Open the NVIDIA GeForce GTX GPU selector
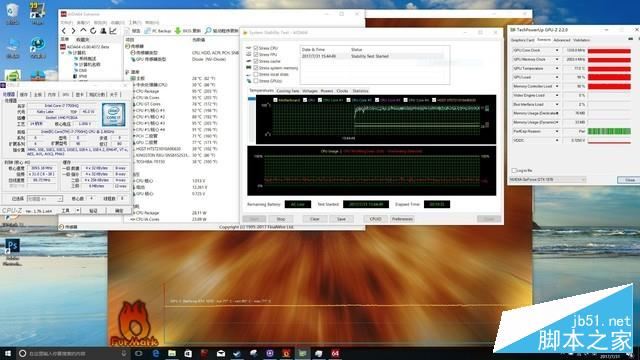Viewport: 640px width, 360px height. coord(548,180)
